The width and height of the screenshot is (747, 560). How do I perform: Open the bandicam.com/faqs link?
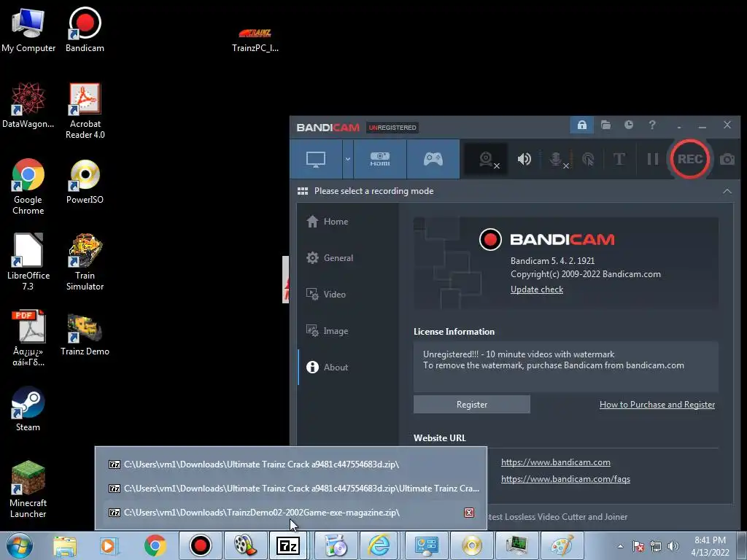pos(565,479)
